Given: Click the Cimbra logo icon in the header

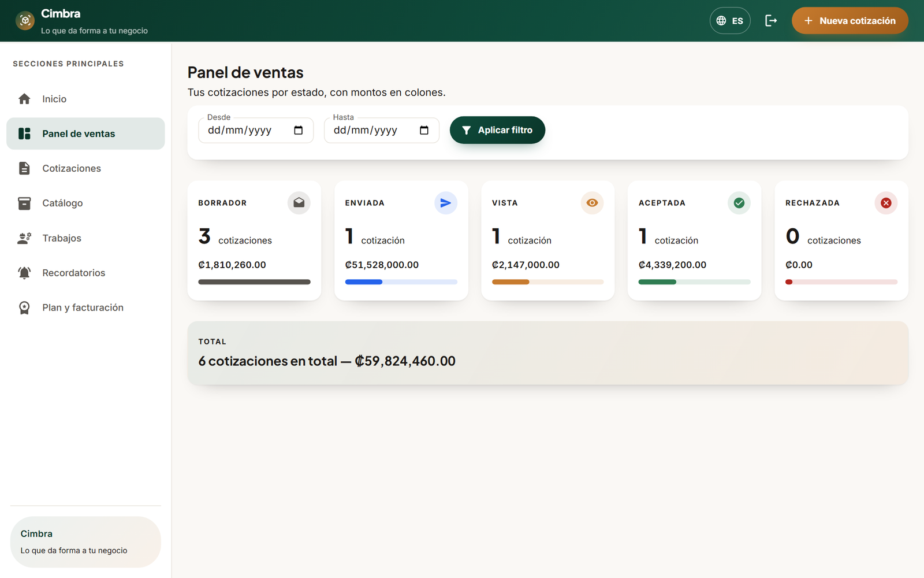Looking at the screenshot, I should click(x=25, y=21).
